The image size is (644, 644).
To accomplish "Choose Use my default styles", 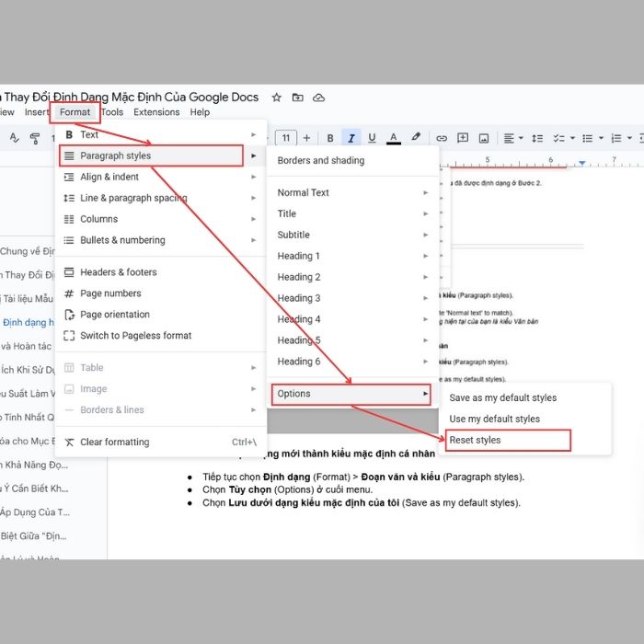I will pyautogui.click(x=525, y=419).
